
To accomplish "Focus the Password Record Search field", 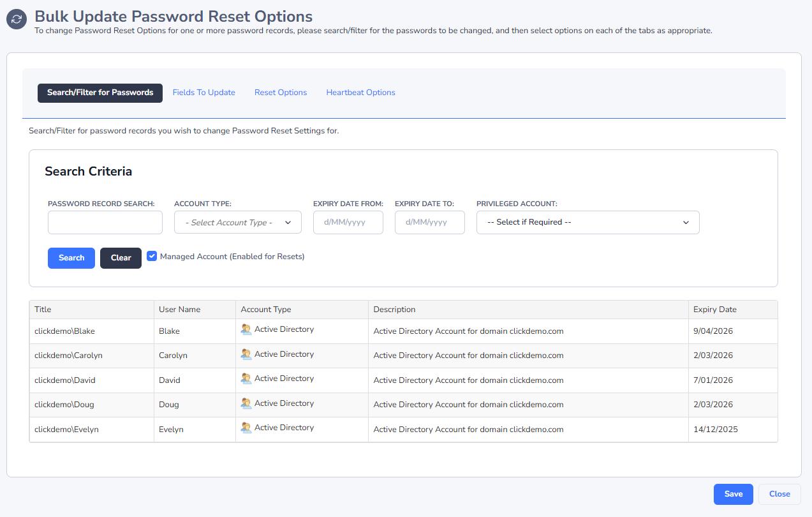I will pos(105,223).
